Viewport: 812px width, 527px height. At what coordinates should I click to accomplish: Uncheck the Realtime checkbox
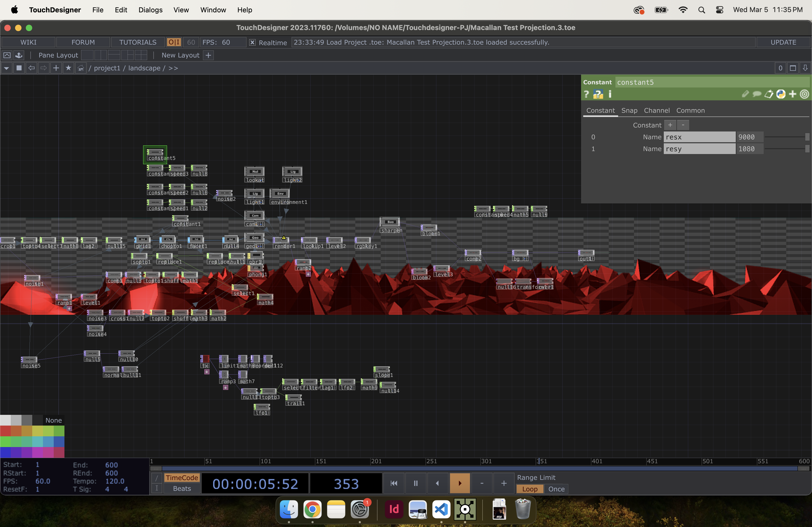pyautogui.click(x=252, y=43)
